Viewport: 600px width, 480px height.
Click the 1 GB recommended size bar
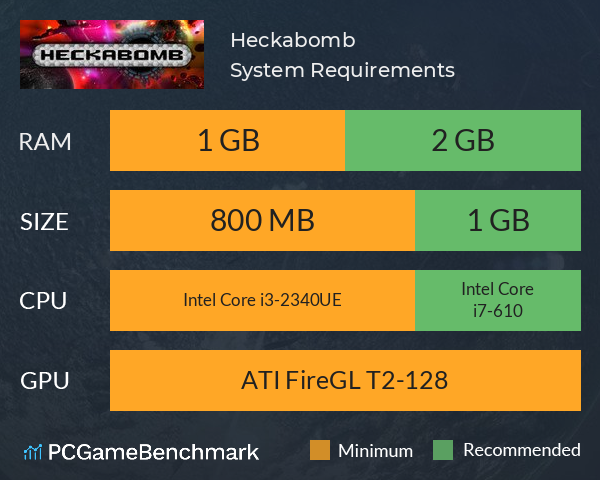pos(498,220)
